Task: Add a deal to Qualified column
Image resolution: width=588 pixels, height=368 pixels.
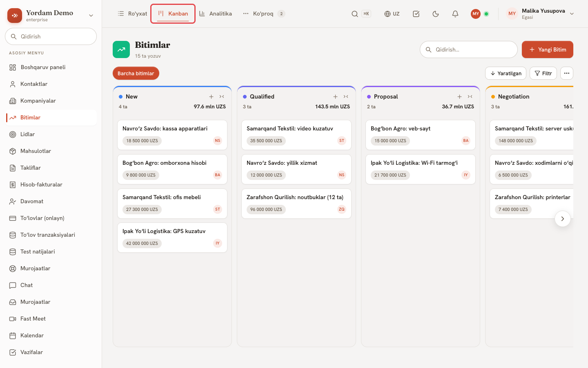Action: [x=335, y=96]
